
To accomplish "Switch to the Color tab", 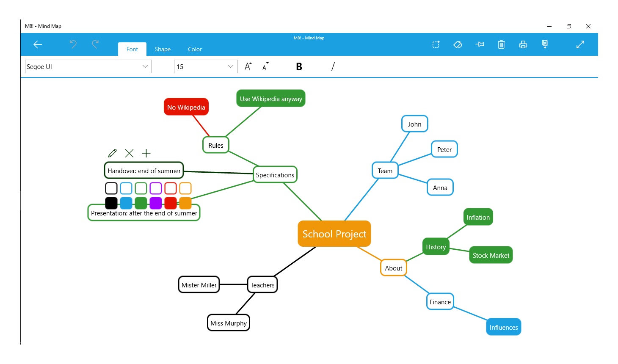I will click(195, 49).
